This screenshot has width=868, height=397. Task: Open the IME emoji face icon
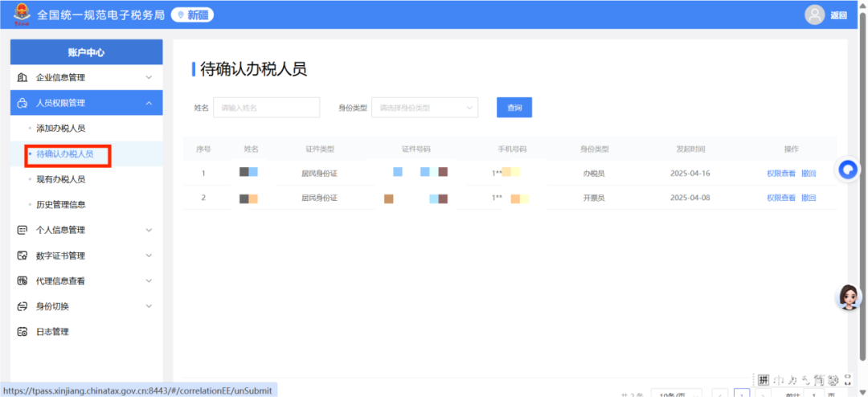pos(834,379)
